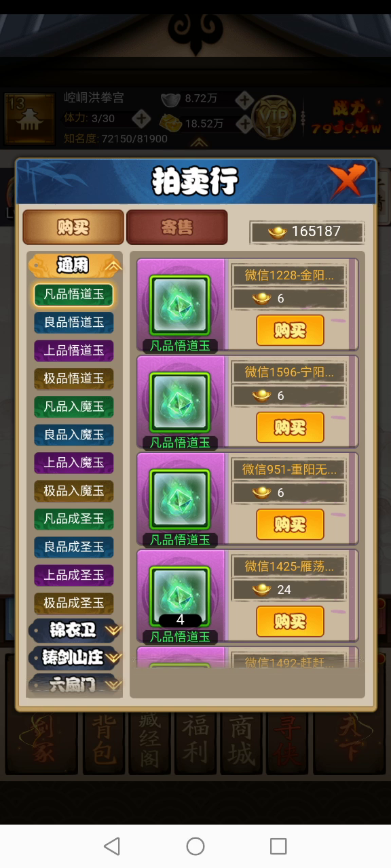
Task: Buy the 微信1228-金阳 listing
Action: 290,330
